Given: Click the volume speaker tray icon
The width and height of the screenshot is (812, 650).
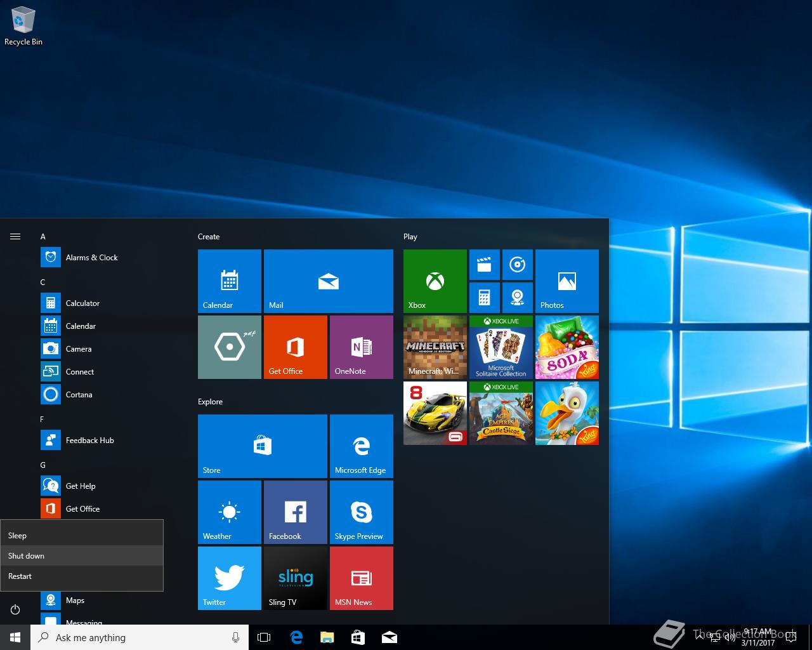Looking at the screenshot, I should [x=730, y=637].
